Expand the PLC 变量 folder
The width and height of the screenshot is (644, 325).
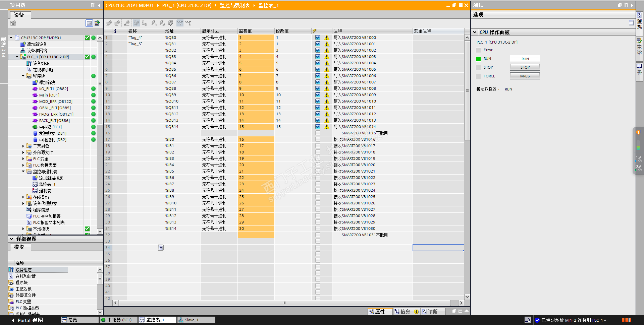pyautogui.click(x=23, y=159)
